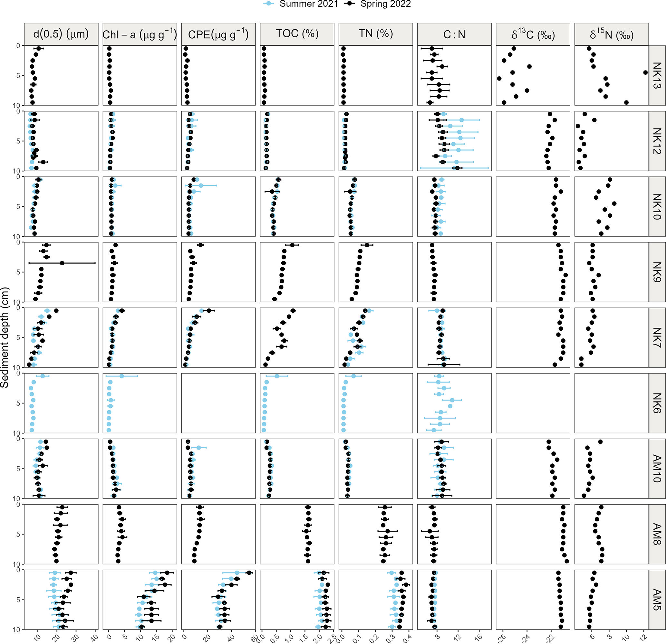Click the CPE column header
The image size is (666, 644).
[x=218, y=34]
